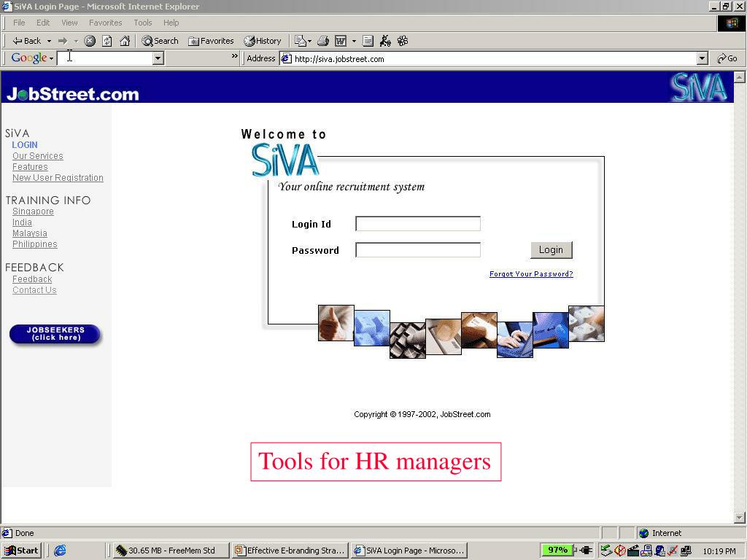Click the Google search text box
Viewport: 747px width, 560px height.
105,58
